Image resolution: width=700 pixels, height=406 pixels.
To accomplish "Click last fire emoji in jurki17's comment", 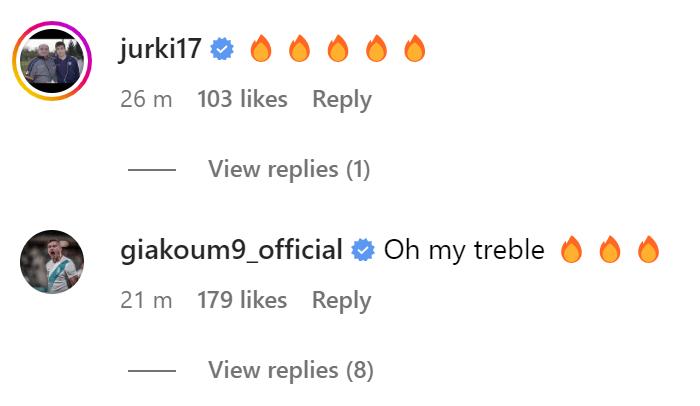I will point(415,48).
